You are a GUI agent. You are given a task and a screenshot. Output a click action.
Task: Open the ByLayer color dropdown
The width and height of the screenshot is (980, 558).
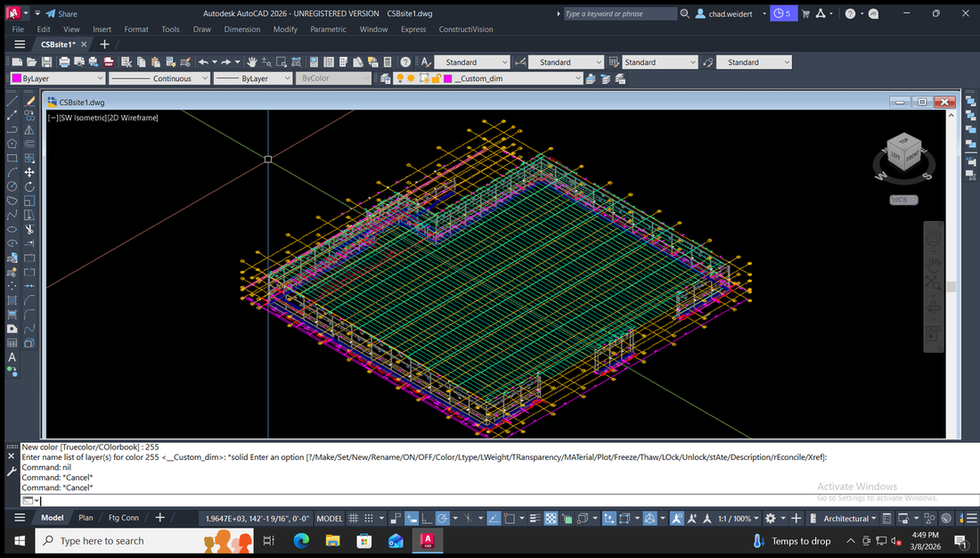100,78
